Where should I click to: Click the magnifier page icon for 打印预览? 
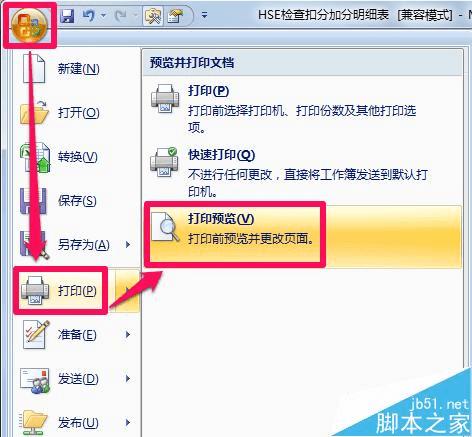click(165, 227)
